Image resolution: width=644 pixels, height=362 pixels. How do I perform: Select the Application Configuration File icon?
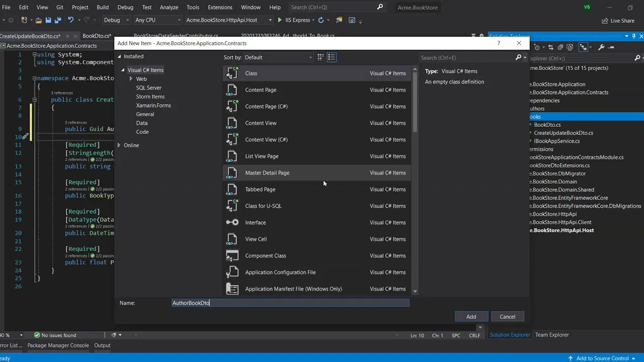coord(232,272)
